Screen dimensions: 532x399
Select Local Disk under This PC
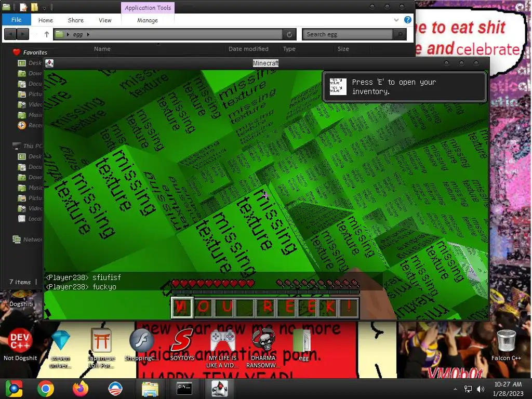[30, 219]
